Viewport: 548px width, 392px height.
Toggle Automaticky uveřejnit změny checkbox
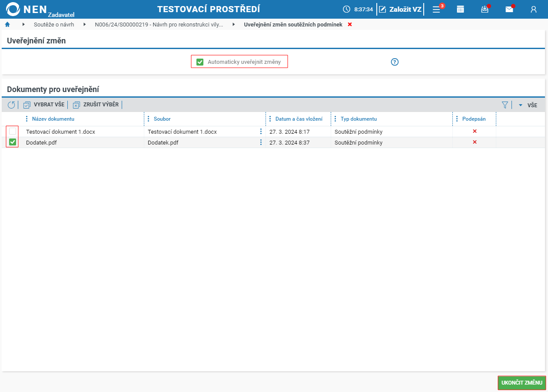200,62
